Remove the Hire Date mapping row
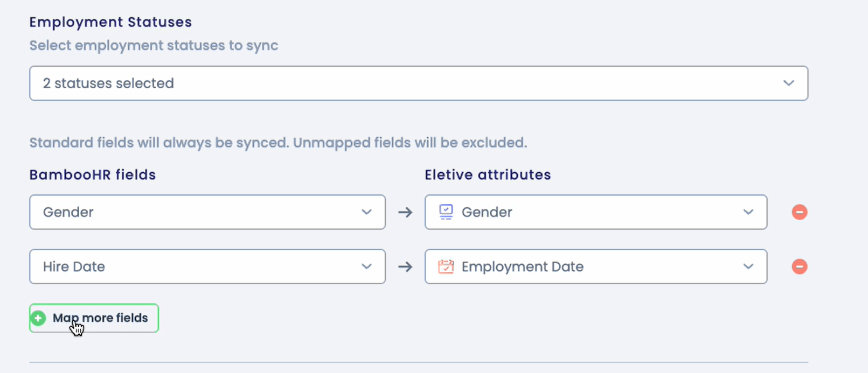Viewport: 868px width, 373px height. (x=800, y=266)
